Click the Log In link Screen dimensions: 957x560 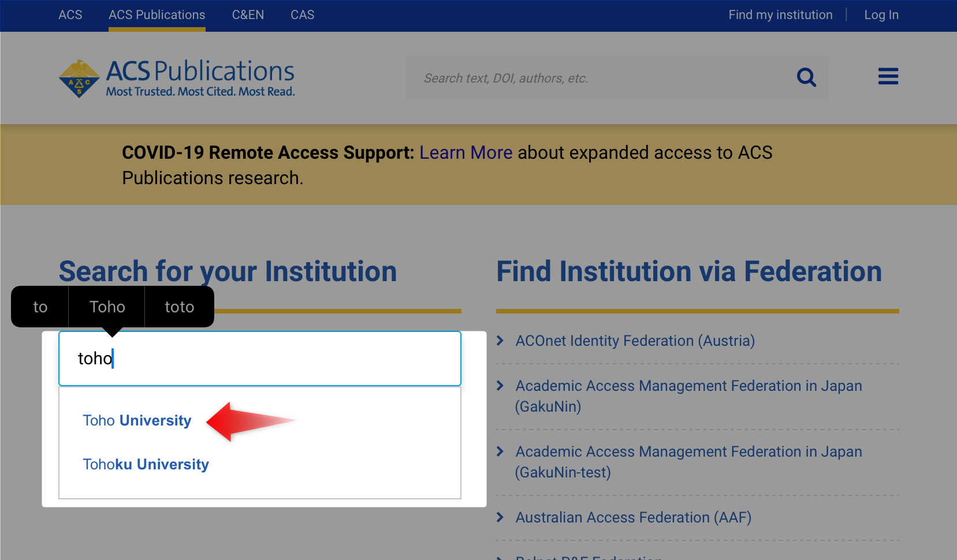point(881,15)
